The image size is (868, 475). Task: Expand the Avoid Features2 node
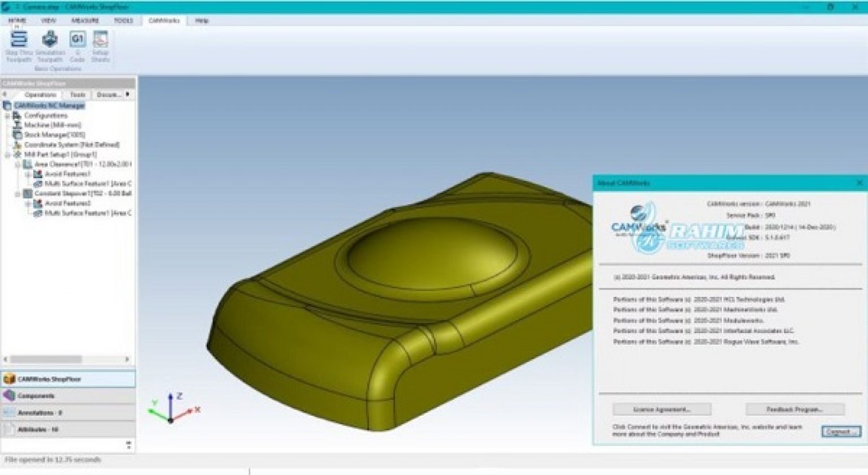(28, 203)
